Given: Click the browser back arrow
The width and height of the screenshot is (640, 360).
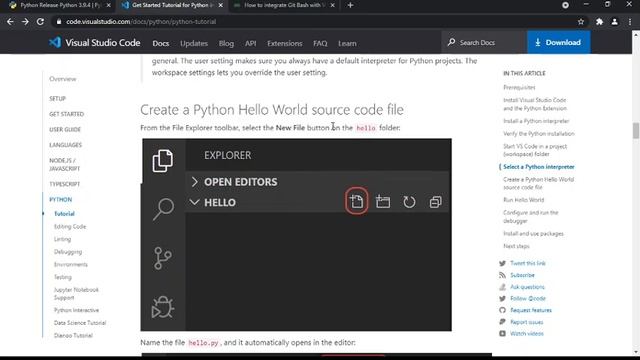Looking at the screenshot, I should [10, 22].
